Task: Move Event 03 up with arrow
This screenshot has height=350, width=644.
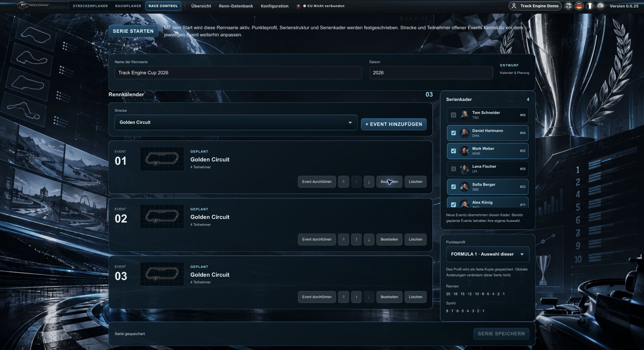Action: (356, 297)
